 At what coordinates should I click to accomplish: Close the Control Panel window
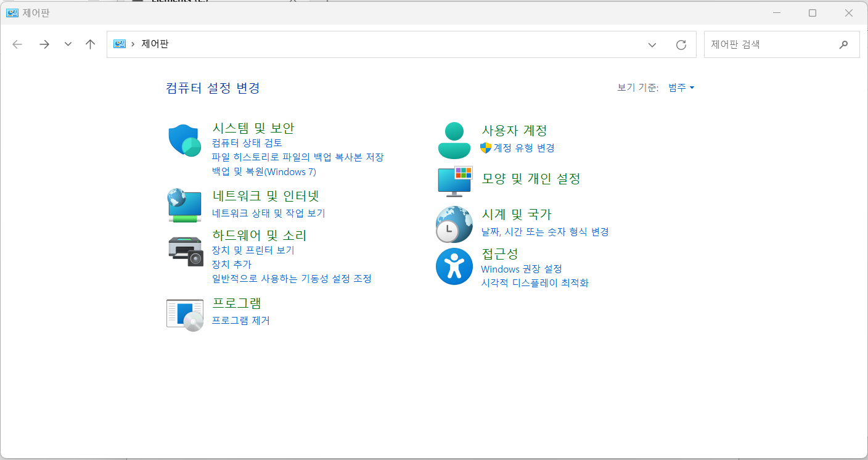[849, 12]
